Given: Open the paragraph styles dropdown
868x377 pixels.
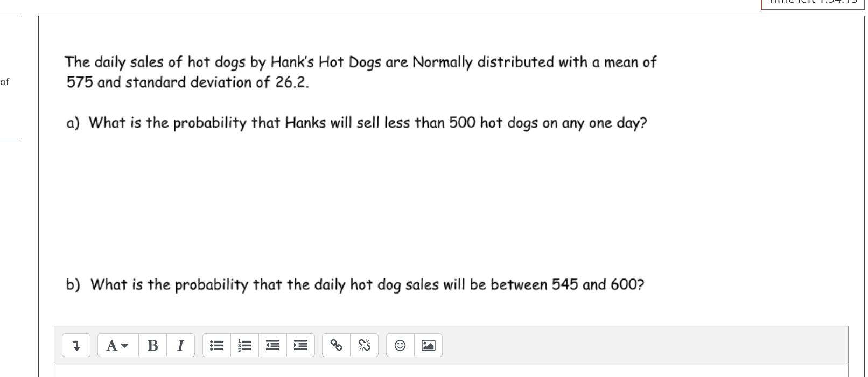Looking at the screenshot, I should coord(117,345).
